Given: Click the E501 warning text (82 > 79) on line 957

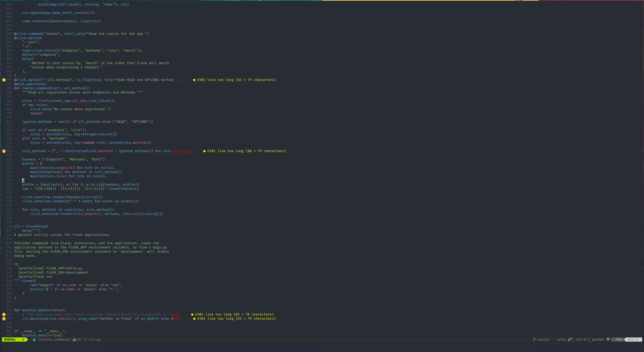Looking at the screenshot, I should click(x=235, y=314).
